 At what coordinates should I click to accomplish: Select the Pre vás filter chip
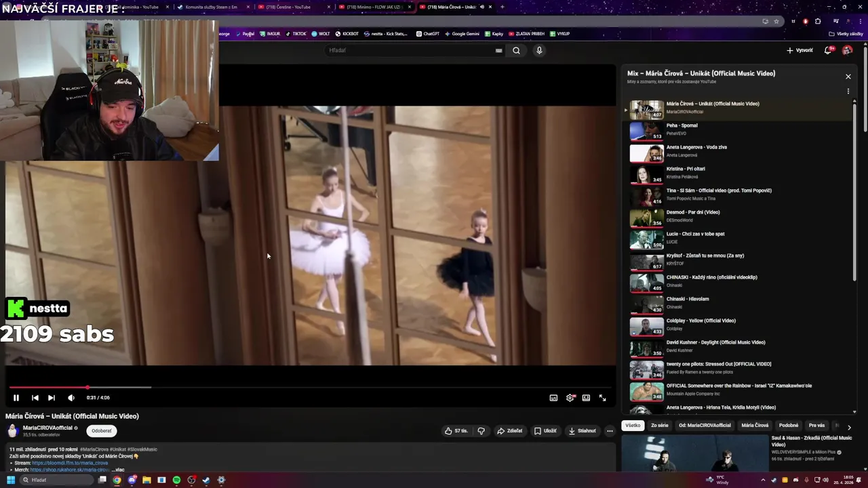click(816, 426)
